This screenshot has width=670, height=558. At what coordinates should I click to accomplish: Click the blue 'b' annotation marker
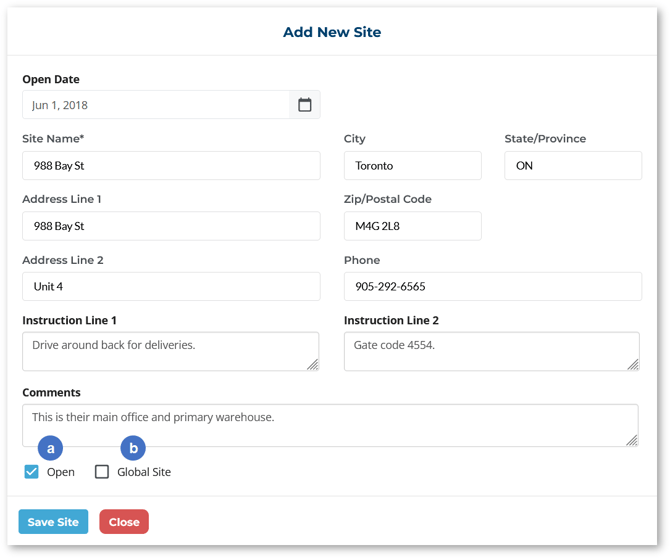(133, 448)
